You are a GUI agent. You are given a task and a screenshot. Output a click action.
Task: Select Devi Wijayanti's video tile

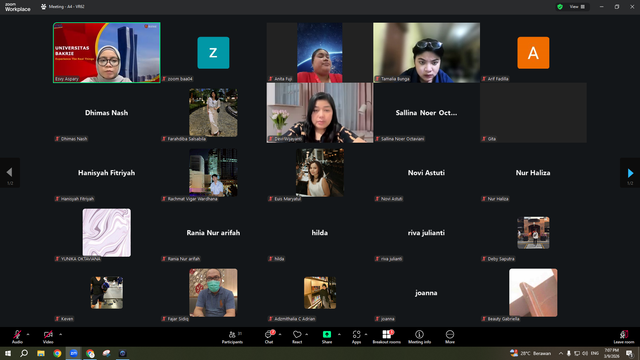click(x=320, y=113)
